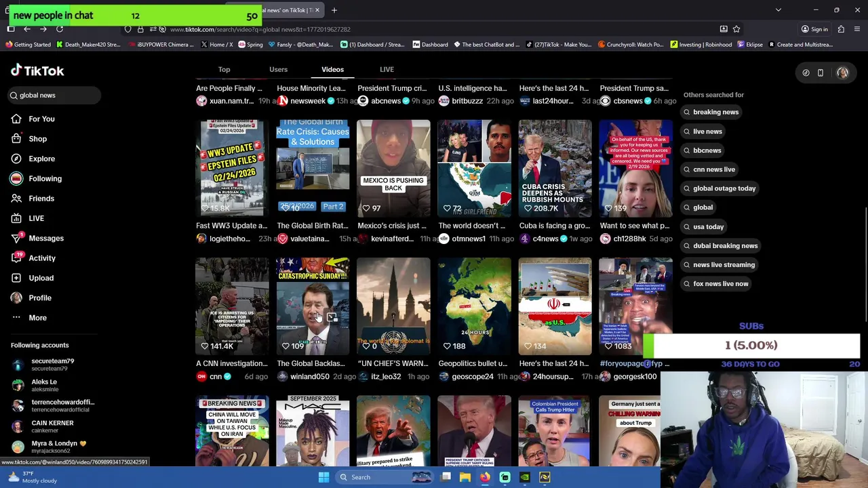
Task: Open the Shop bag icon
Action: click(16, 139)
